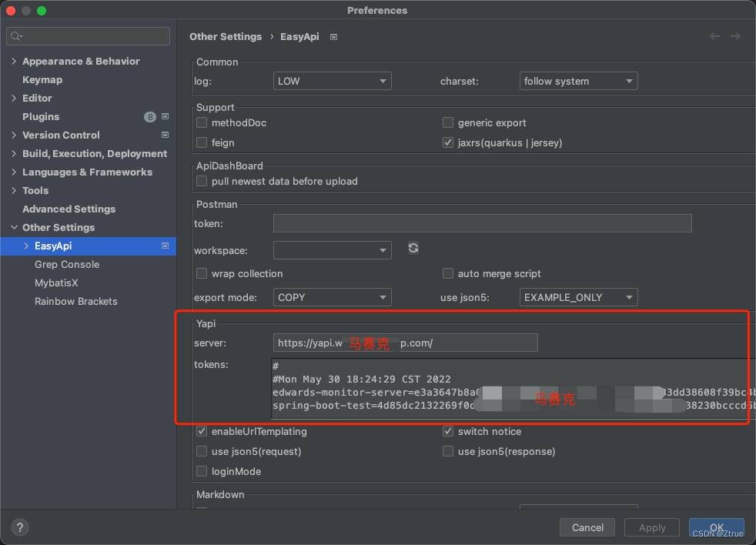Click into the settings search field

pos(89,36)
